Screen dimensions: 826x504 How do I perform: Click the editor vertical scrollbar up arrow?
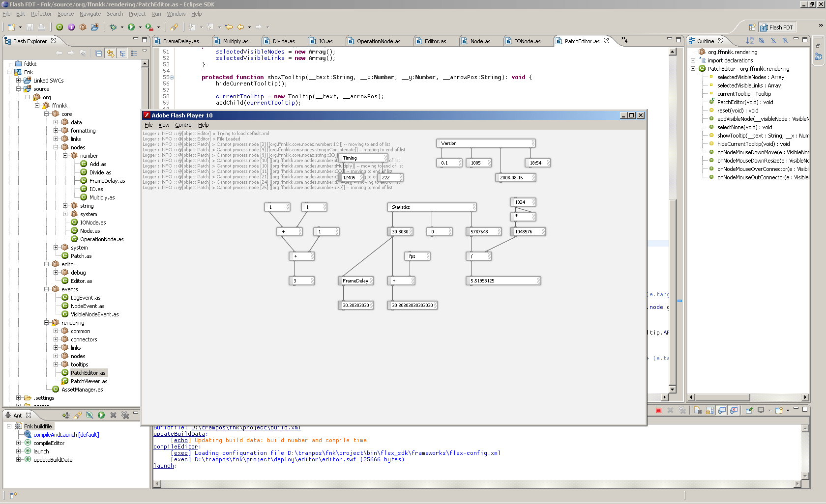click(673, 52)
